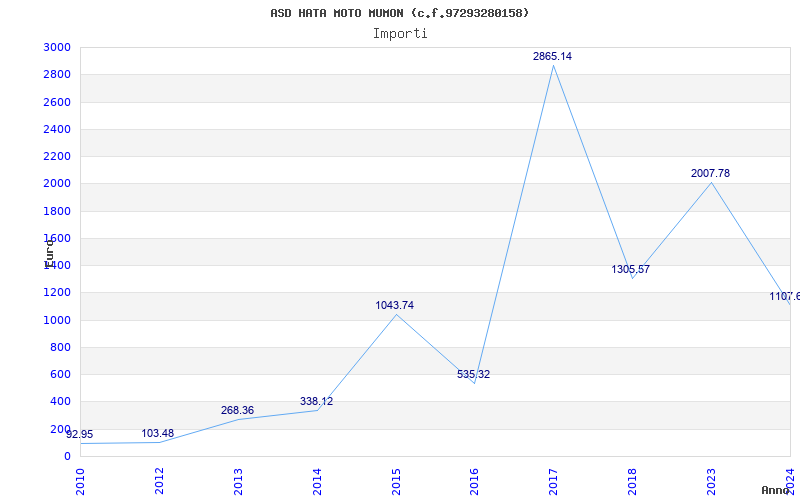Click the Importi subtitle
800x500 pixels.
400,34
